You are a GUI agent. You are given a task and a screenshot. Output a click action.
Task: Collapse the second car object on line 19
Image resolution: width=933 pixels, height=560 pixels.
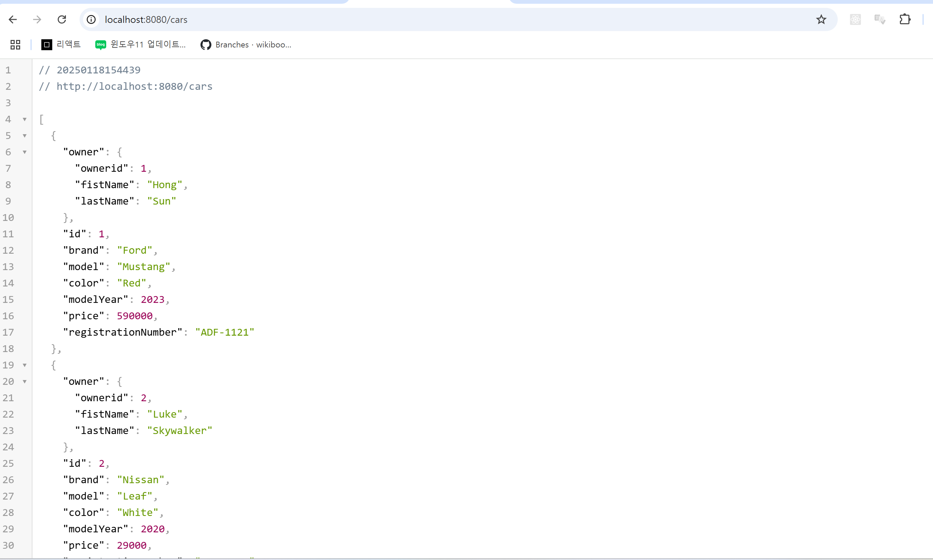[x=25, y=365]
